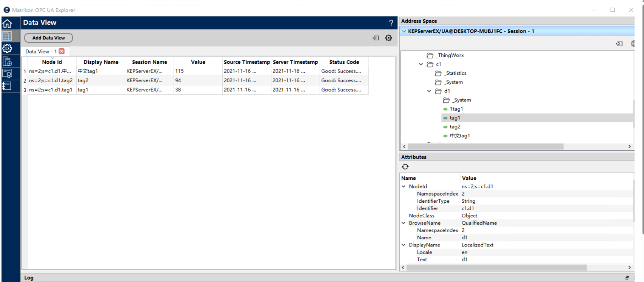Click the arrow-box icon in Address Space toolbar

click(619, 43)
